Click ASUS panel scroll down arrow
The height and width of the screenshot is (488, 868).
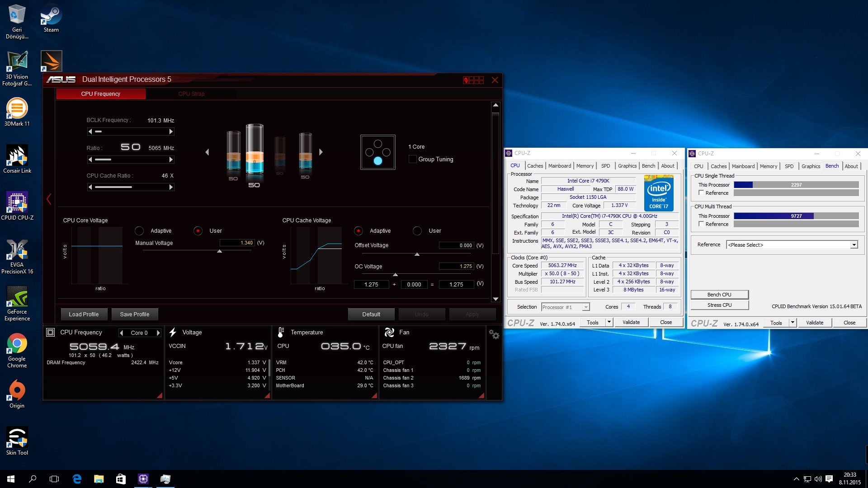[x=495, y=299]
